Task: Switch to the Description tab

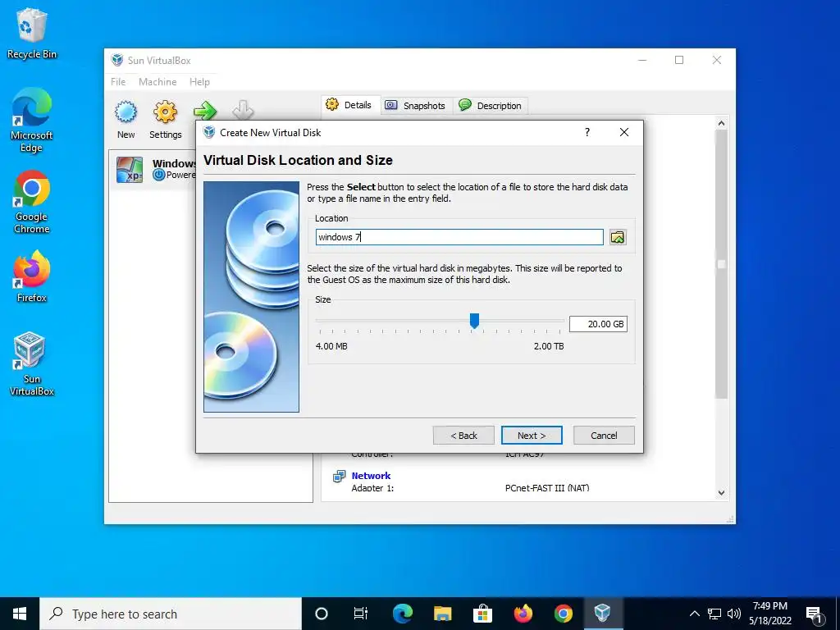Action: click(x=491, y=106)
